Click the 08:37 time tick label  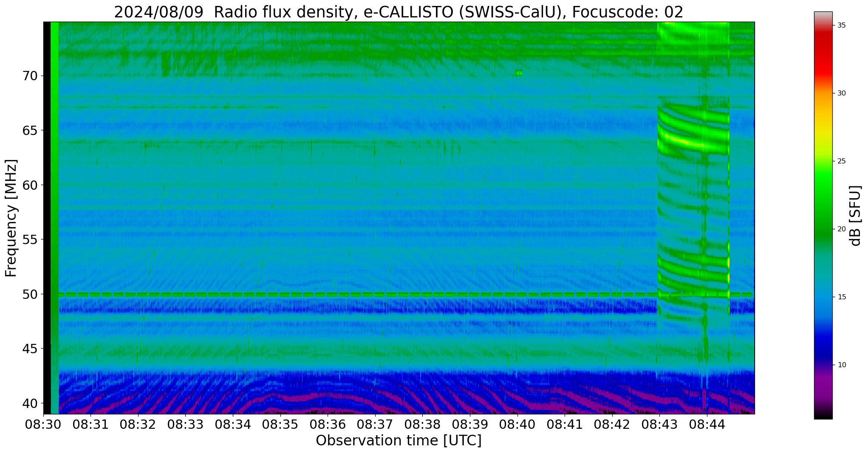coord(375,425)
